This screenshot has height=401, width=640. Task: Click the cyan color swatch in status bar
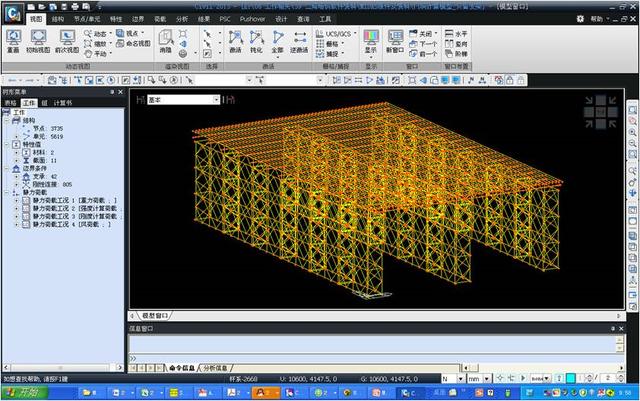click(571, 378)
